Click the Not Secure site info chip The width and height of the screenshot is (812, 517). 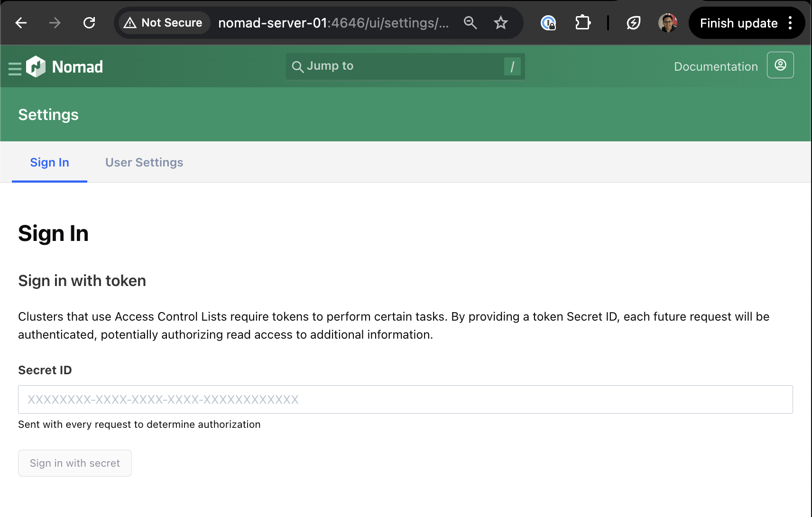coord(163,23)
